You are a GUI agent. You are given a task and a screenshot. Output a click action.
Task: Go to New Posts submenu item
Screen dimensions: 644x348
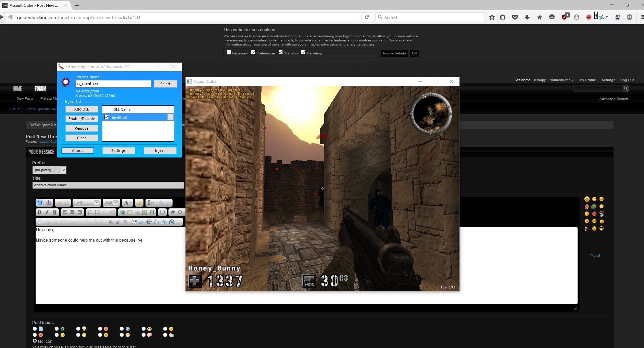pos(25,99)
